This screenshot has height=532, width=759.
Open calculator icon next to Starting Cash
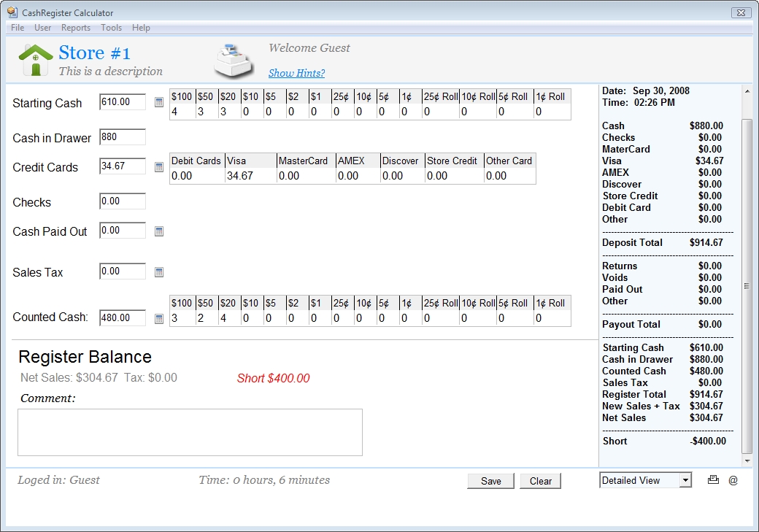(x=159, y=102)
